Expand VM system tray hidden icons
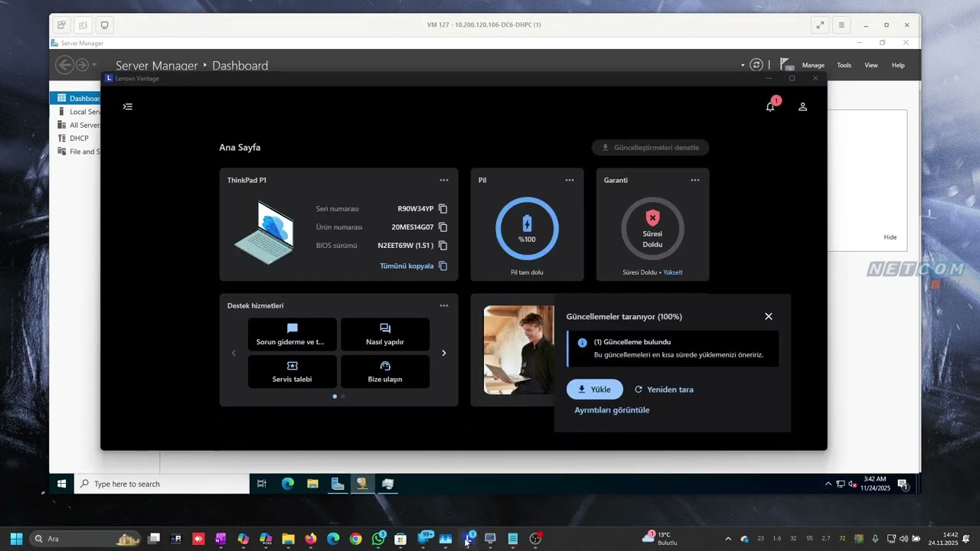The width and height of the screenshot is (980, 551). 828,484
